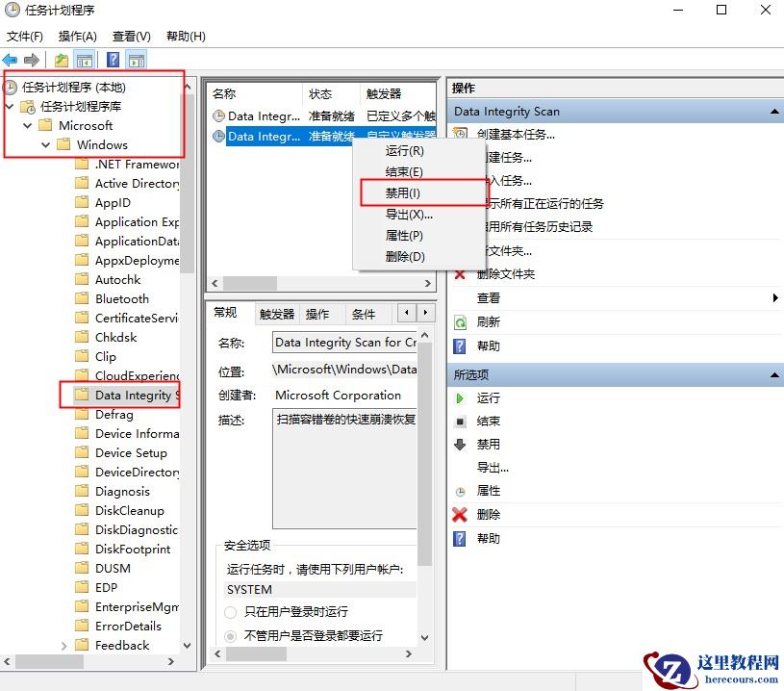
Task: Toggle the console tree pane visibility icon
Action: 85,59
